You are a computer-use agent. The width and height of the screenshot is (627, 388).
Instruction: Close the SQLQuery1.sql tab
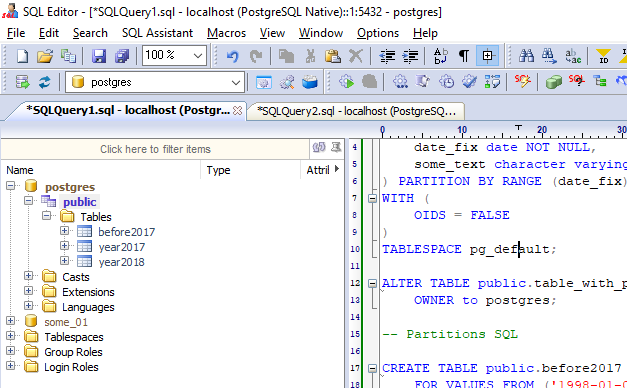[x=238, y=110]
